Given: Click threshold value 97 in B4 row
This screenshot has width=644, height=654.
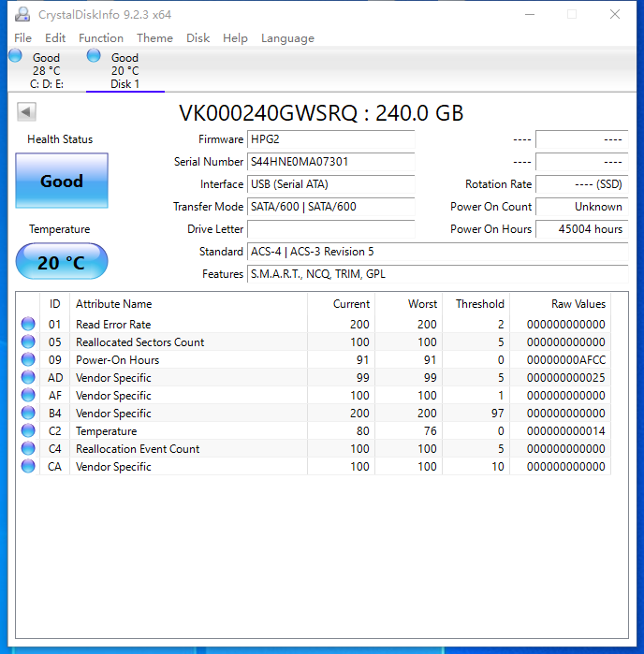Looking at the screenshot, I should point(497,414).
